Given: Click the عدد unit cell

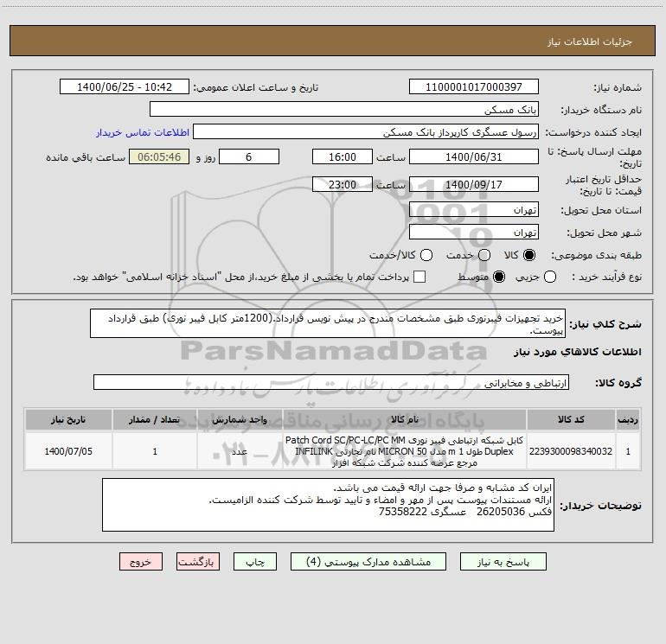Looking at the screenshot, I should tap(240, 451).
